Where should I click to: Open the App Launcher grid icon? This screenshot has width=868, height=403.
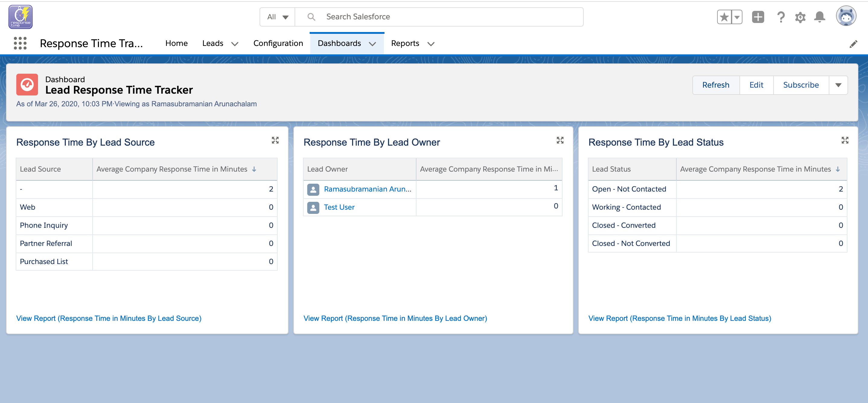coord(20,43)
